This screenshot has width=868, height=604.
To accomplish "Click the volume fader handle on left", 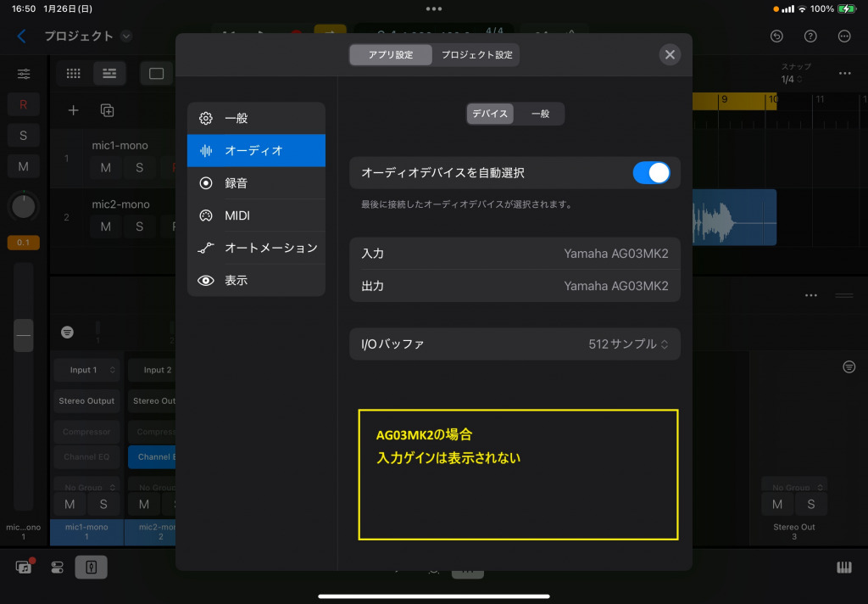I will (x=24, y=336).
